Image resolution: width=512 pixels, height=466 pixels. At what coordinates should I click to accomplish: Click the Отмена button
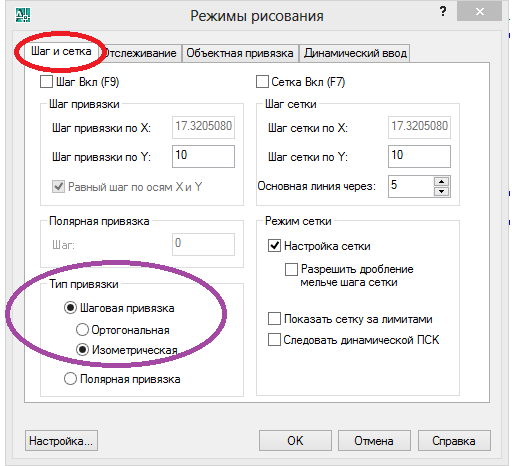[x=374, y=441]
